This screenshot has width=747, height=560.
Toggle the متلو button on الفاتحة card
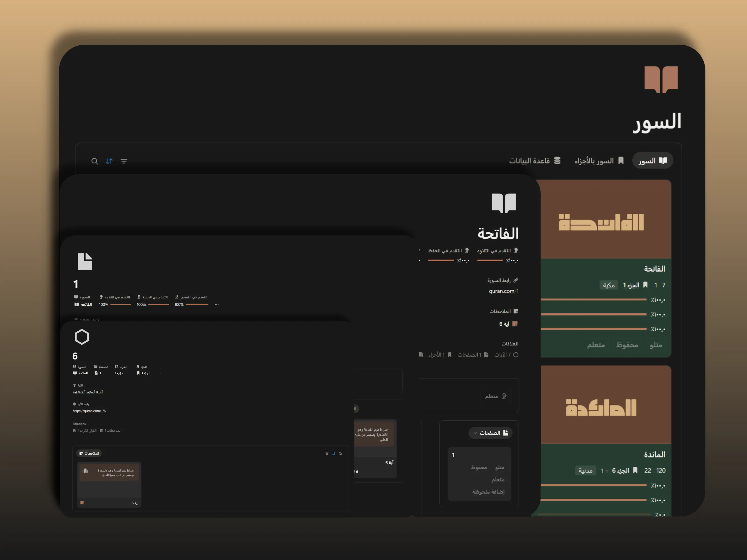coord(655,345)
